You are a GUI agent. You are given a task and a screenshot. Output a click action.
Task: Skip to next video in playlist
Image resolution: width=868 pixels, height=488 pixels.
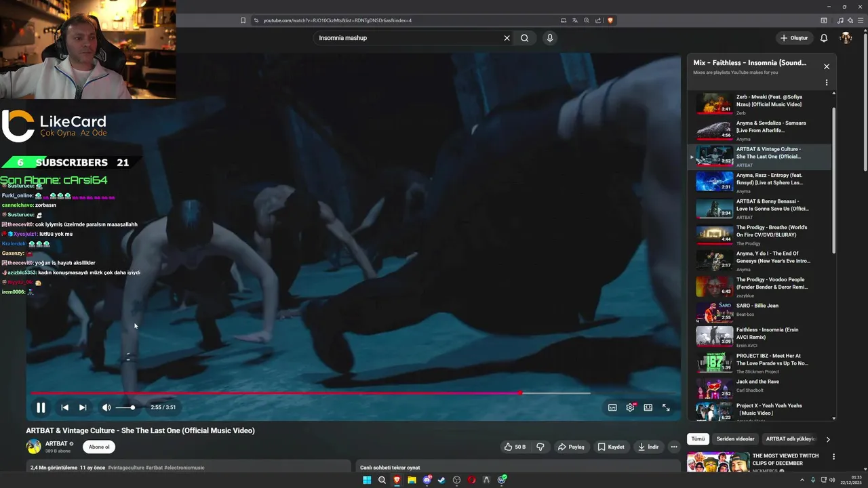pos(83,407)
